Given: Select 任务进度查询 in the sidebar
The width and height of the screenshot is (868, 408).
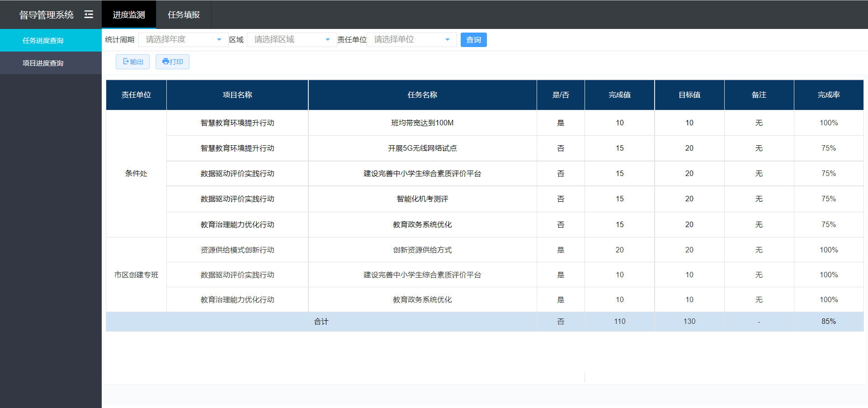Looking at the screenshot, I should 51,40.
